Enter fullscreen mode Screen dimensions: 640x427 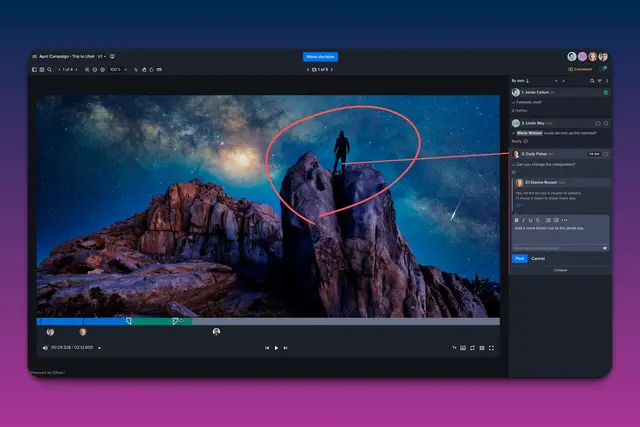[x=493, y=347]
